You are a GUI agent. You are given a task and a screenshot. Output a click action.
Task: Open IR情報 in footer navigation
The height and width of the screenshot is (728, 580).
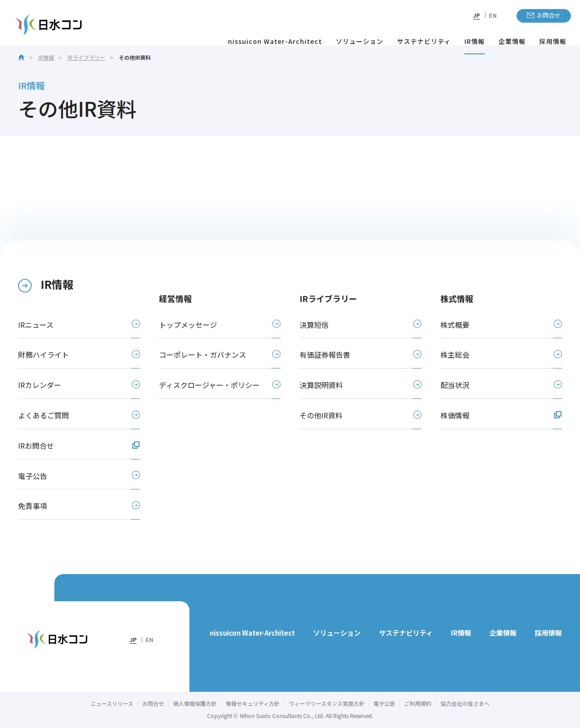[461, 633]
